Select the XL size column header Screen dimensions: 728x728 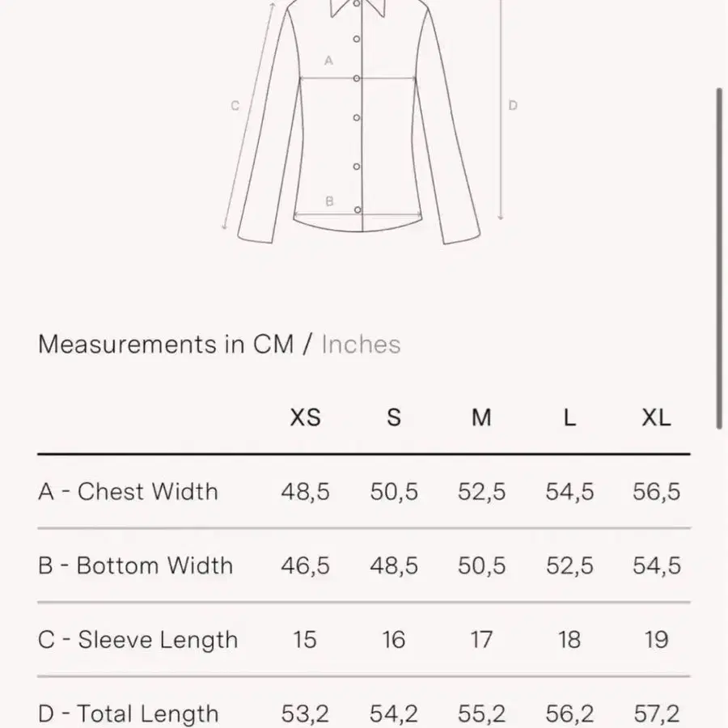[656, 417]
